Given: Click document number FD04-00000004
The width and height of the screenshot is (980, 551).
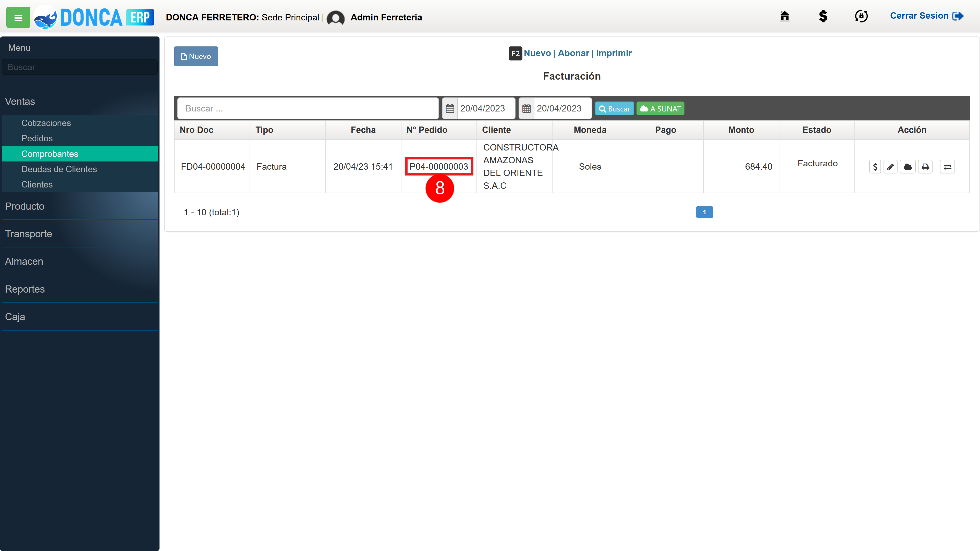Looking at the screenshot, I should pyautogui.click(x=213, y=167).
